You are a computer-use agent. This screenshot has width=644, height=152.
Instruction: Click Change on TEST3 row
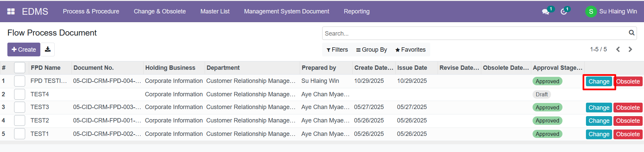(599, 108)
